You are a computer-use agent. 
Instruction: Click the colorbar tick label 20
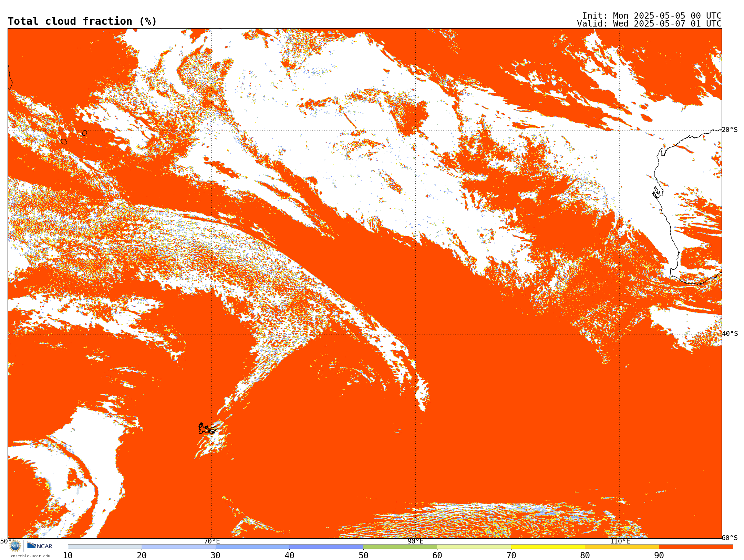click(142, 556)
